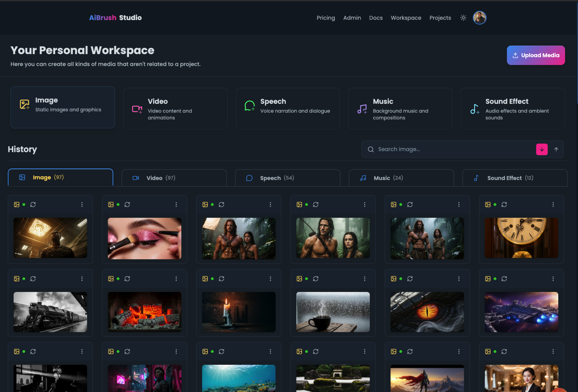This screenshot has width=578, height=392.
Task: Toggle the light/dark theme sun icon
Action: (x=463, y=18)
